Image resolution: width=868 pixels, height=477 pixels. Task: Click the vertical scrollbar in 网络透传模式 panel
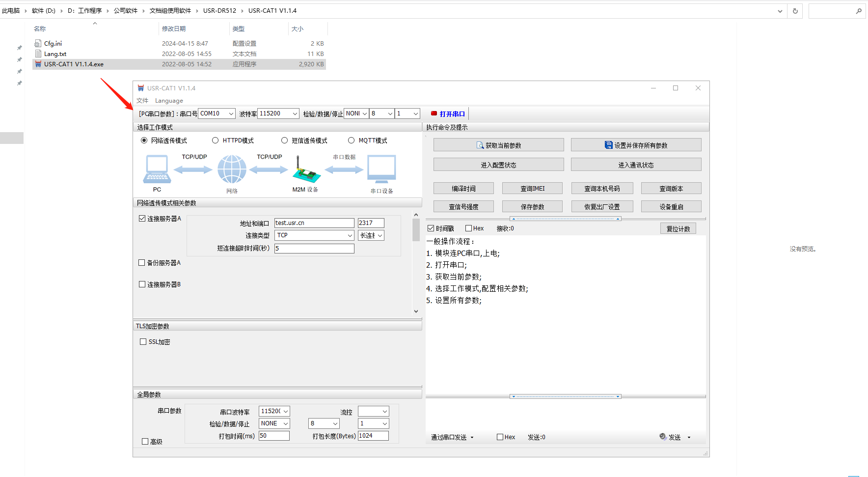pos(416,230)
